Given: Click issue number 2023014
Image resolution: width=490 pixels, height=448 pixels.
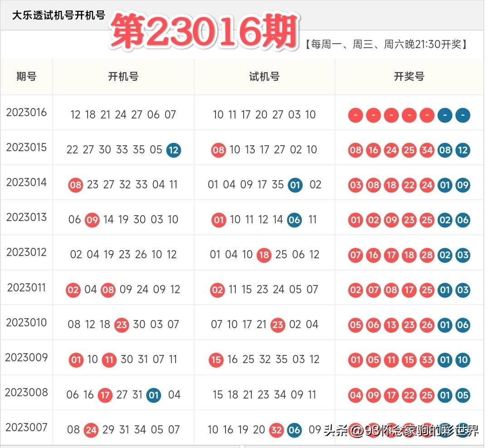Looking at the screenshot, I should pyautogui.click(x=26, y=182).
